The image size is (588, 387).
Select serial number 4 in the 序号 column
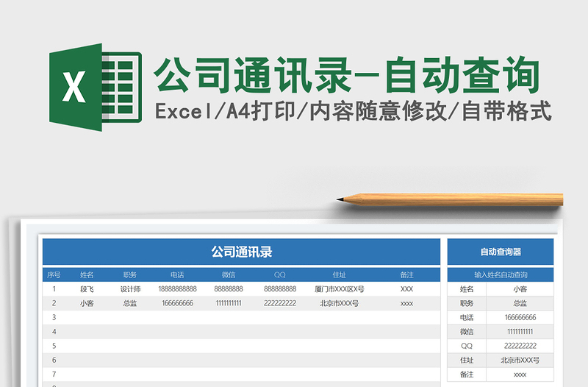click(x=54, y=332)
